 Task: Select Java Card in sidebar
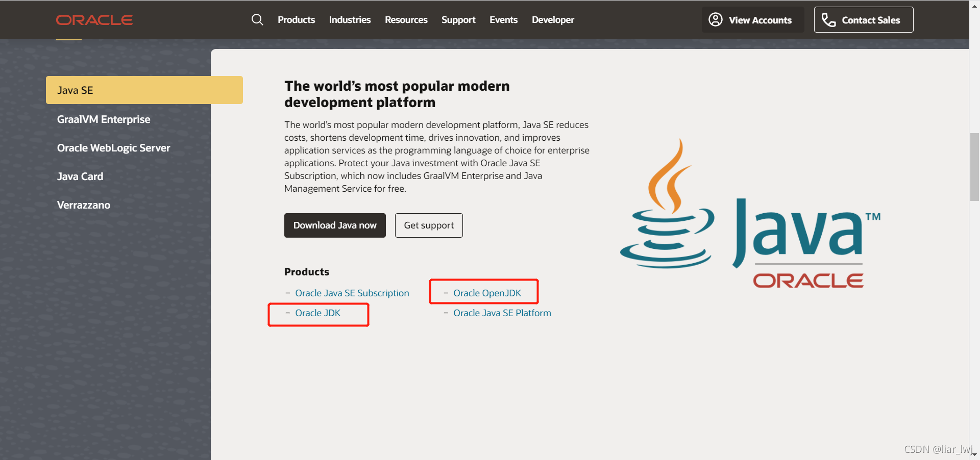point(80,176)
